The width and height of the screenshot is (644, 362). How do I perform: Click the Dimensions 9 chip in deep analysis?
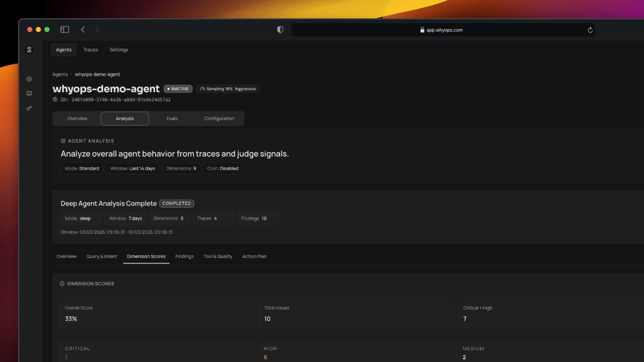[x=170, y=218]
